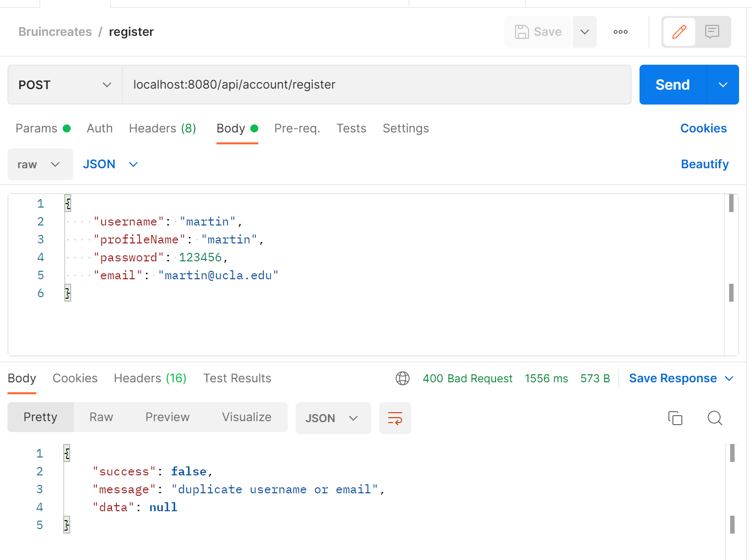Open the three-dot more actions menu
This screenshot has width=752, height=560.
[x=620, y=32]
